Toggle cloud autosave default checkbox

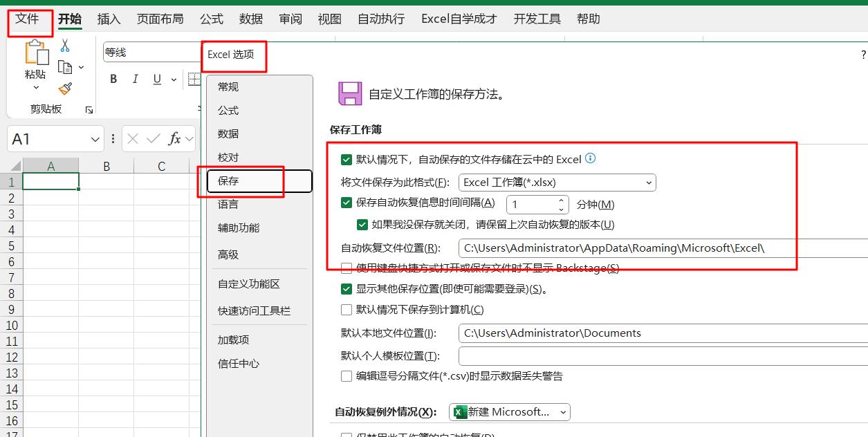click(x=347, y=160)
